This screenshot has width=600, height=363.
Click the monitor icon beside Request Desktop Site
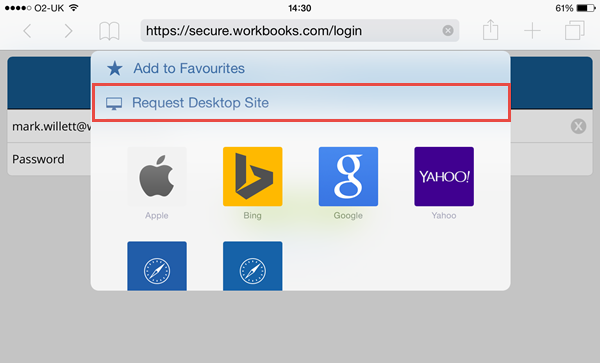click(114, 103)
